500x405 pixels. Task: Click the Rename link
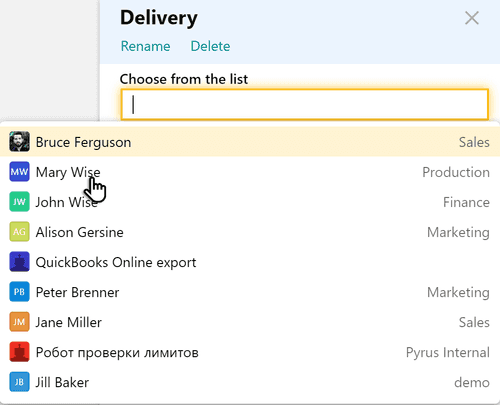coord(145,46)
